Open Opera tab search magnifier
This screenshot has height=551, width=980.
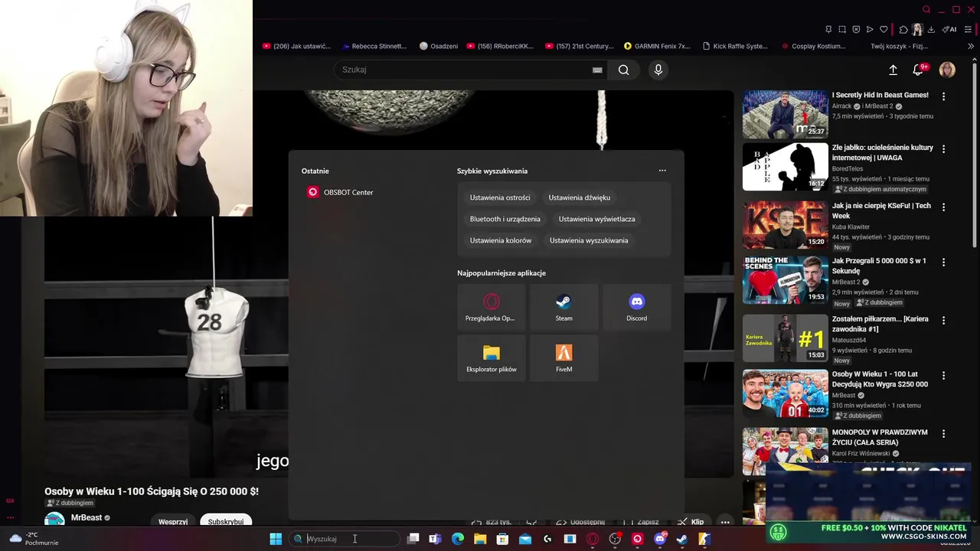click(x=926, y=10)
